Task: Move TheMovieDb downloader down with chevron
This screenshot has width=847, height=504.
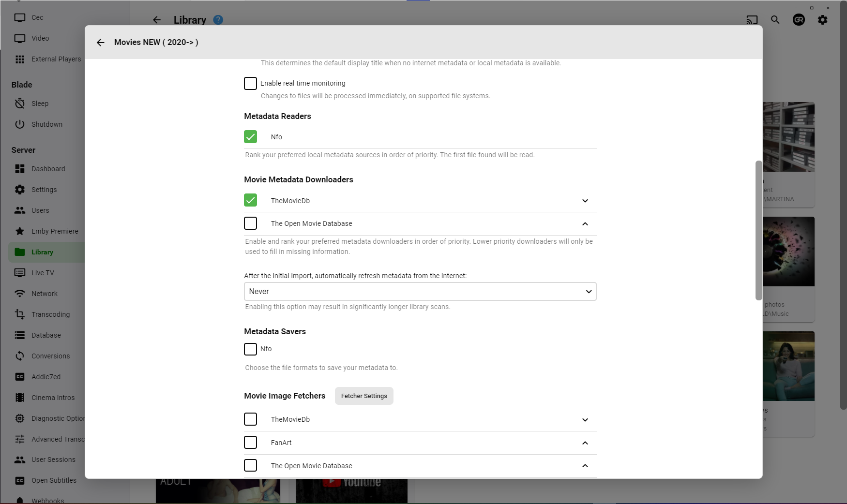Action: click(585, 201)
